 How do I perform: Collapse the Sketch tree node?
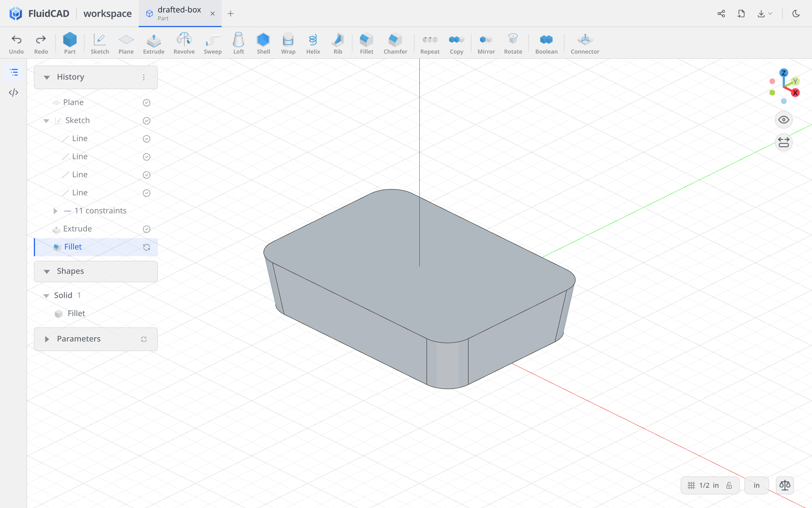46,121
